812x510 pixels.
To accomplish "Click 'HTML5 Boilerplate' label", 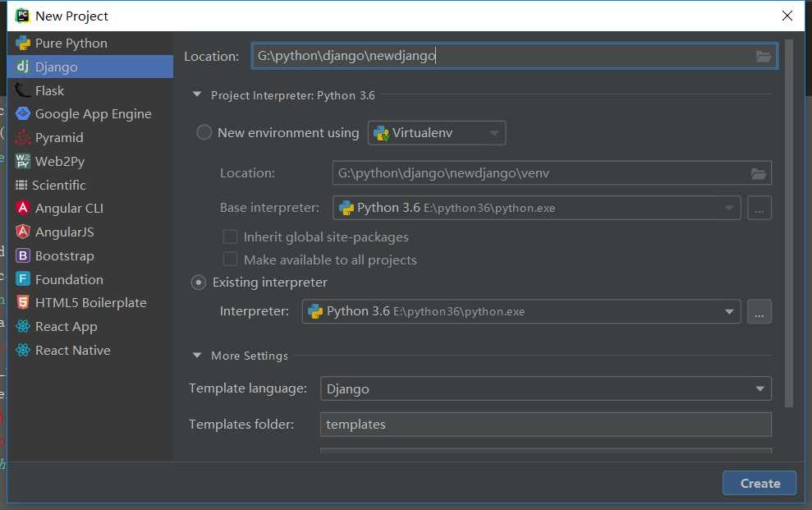I will (x=90, y=303).
